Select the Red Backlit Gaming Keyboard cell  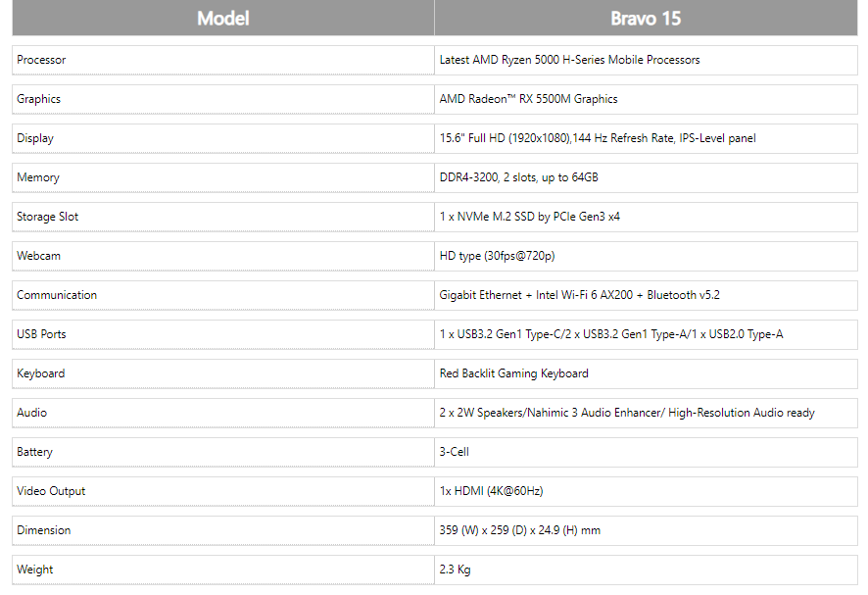click(646, 373)
